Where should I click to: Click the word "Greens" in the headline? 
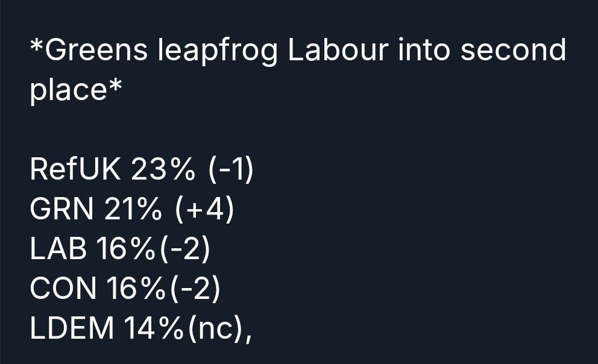click(x=95, y=51)
